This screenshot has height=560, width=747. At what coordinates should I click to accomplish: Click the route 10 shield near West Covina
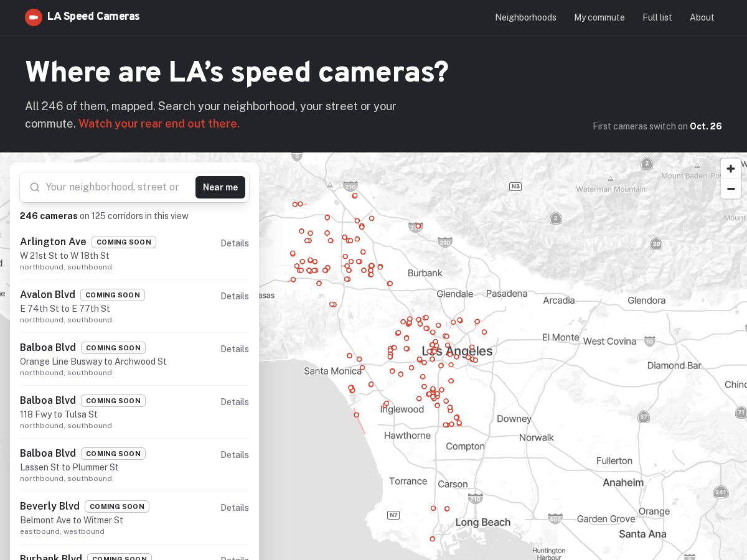point(650,341)
